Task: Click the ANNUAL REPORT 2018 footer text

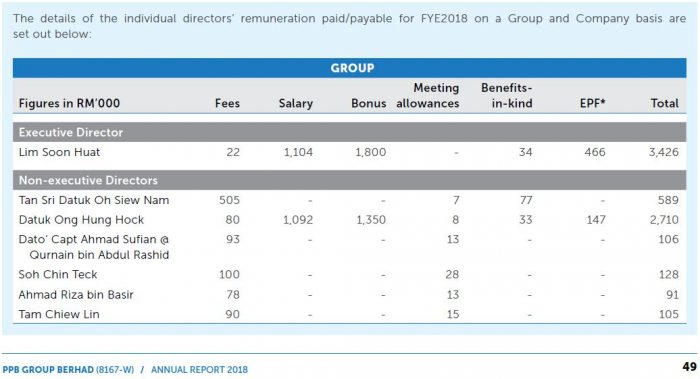Action: pos(199,370)
